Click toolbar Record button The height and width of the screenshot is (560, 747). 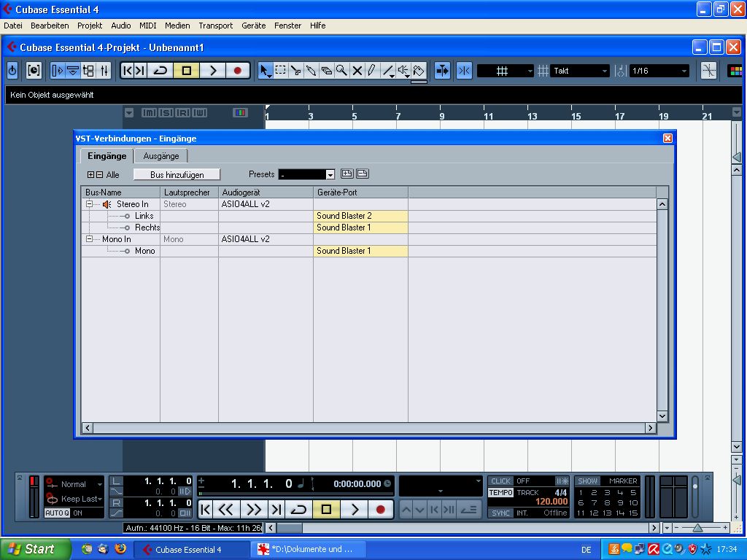click(238, 71)
